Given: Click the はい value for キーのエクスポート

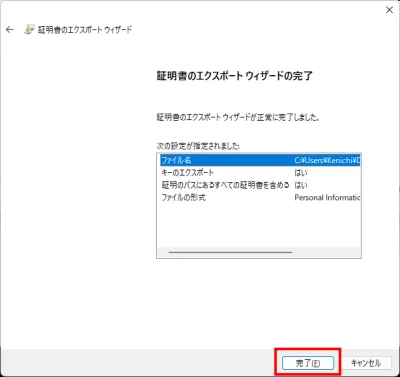Looking at the screenshot, I should [x=301, y=173].
